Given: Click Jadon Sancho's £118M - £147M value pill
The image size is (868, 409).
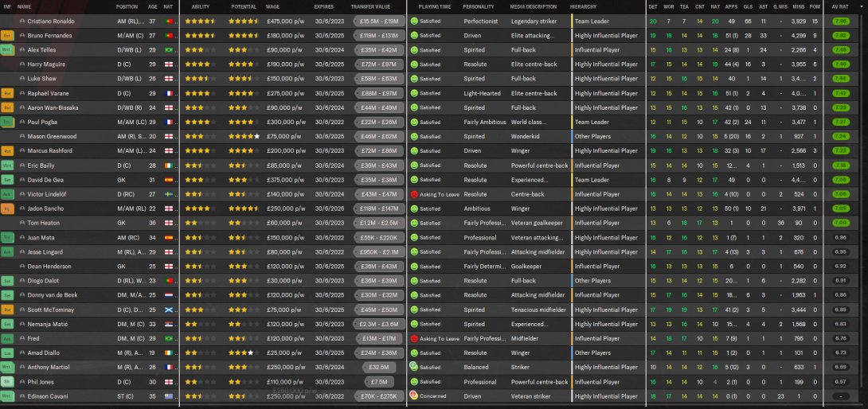Looking at the screenshot, I should click(x=379, y=208).
